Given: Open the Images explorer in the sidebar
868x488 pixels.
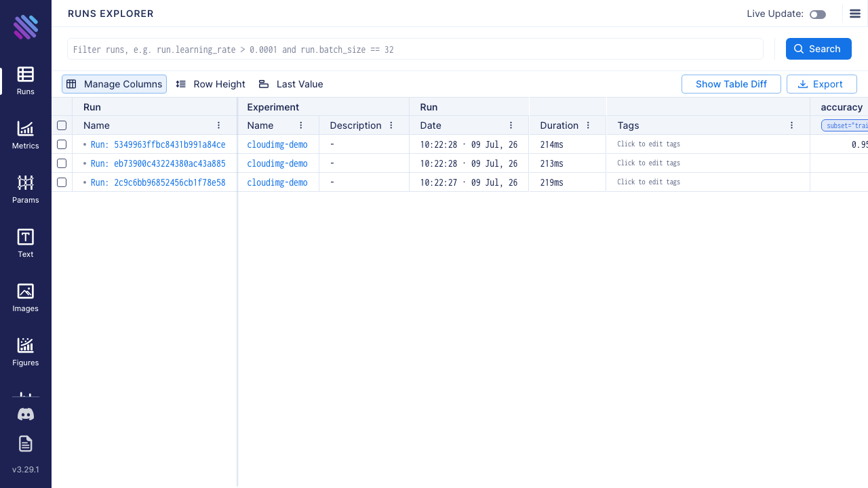Looking at the screenshot, I should pyautogui.click(x=26, y=298).
